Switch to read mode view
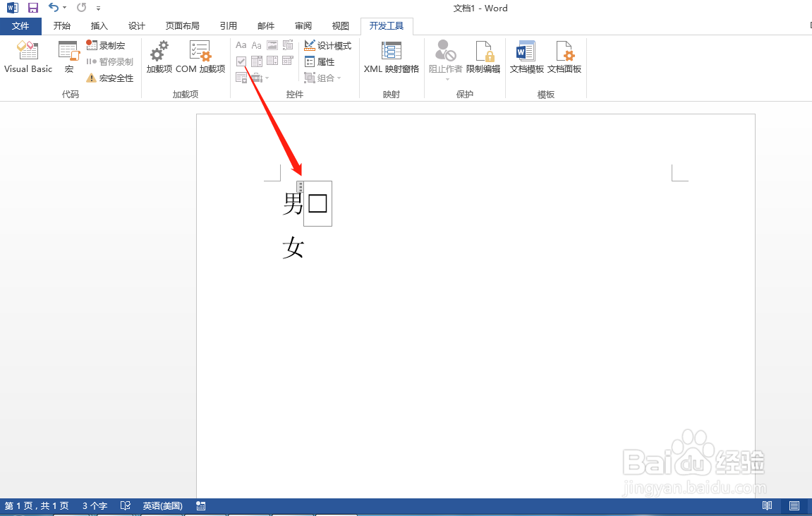 click(x=767, y=505)
